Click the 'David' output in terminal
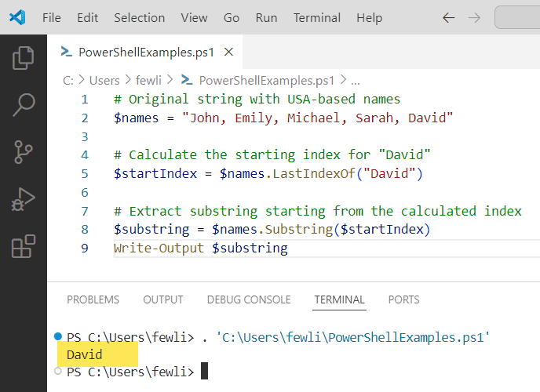This screenshot has height=392, width=540. pos(85,354)
